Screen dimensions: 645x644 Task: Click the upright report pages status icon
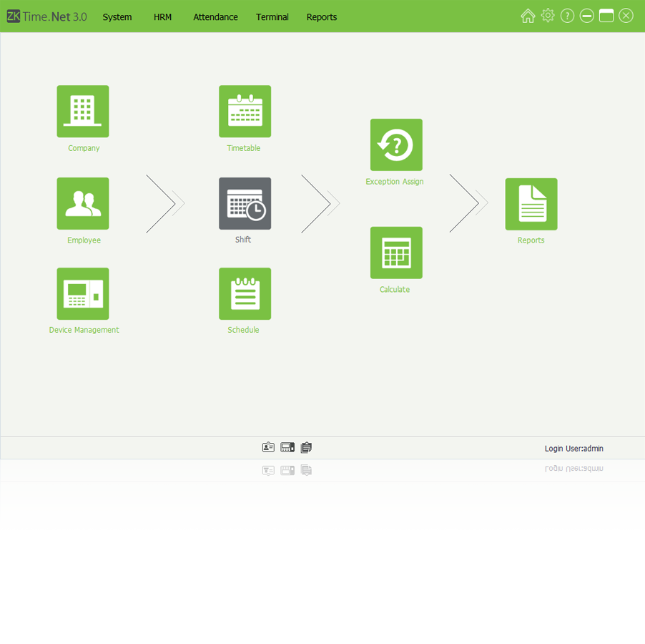coord(306,447)
